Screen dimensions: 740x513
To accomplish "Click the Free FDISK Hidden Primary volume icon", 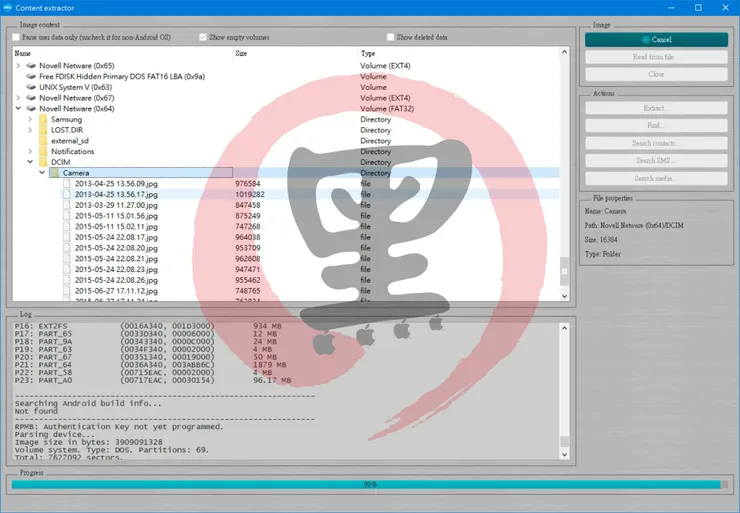I will pyautogui.click(x=31, y=76).
